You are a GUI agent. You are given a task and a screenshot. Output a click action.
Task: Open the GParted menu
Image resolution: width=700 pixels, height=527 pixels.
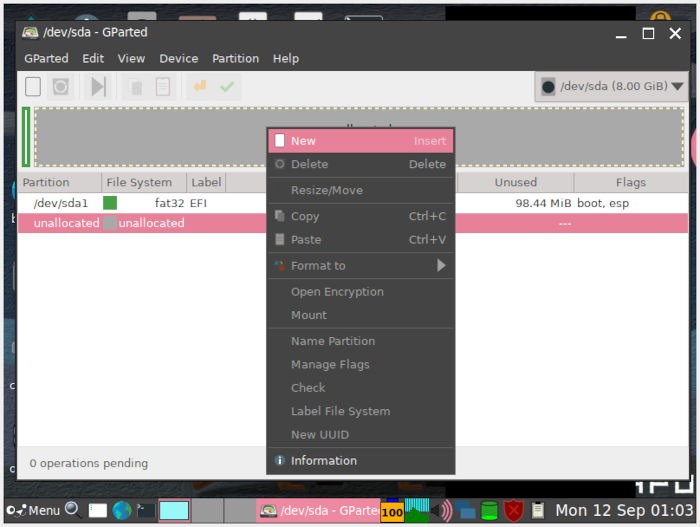pyautogui.click(x=46, y=59)
